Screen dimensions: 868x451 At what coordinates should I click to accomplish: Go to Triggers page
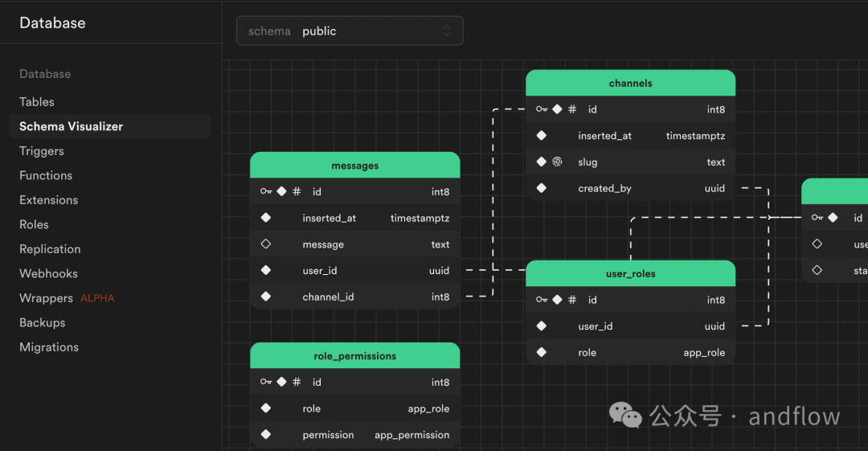42,151
